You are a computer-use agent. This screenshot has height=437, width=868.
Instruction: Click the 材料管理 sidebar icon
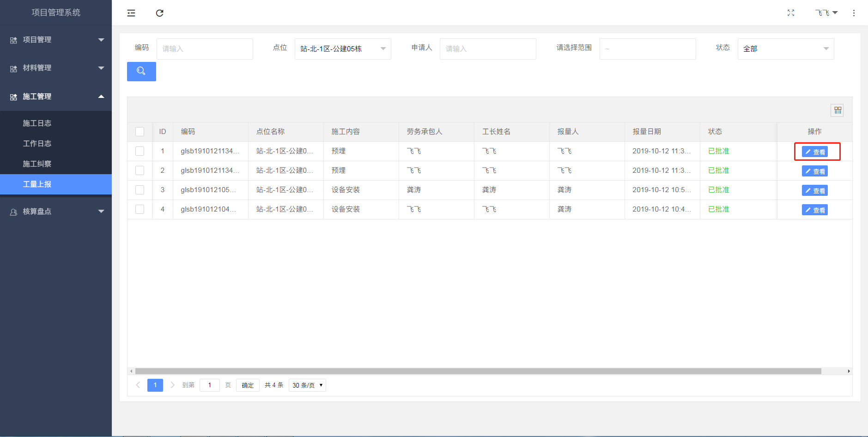coord(13,68)
